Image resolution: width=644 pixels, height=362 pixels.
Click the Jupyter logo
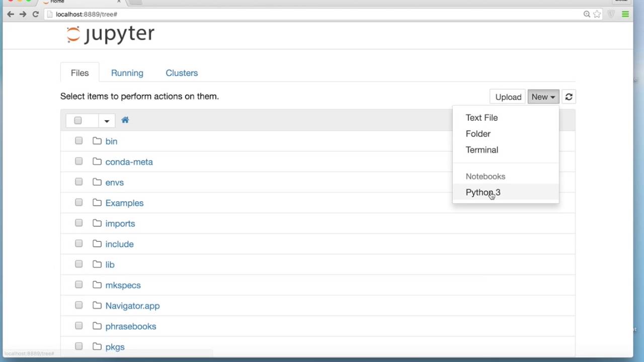pos(110,34)
